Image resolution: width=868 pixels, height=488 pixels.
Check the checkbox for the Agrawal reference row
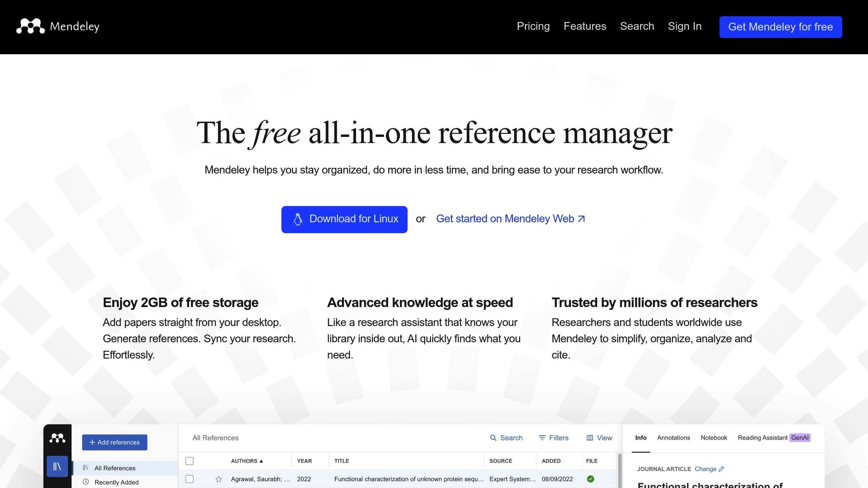189,479
